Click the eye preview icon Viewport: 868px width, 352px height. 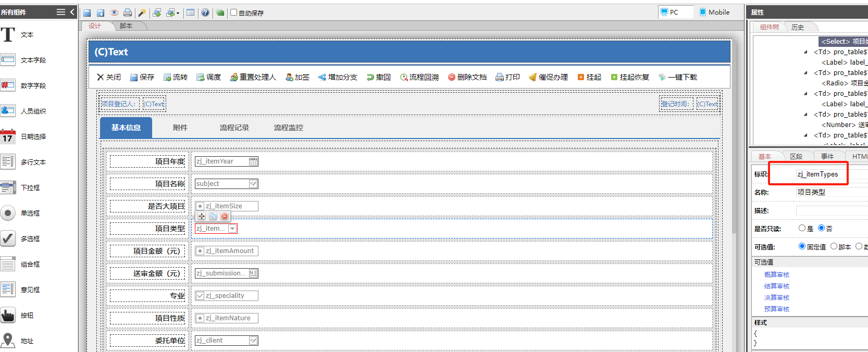114,12
